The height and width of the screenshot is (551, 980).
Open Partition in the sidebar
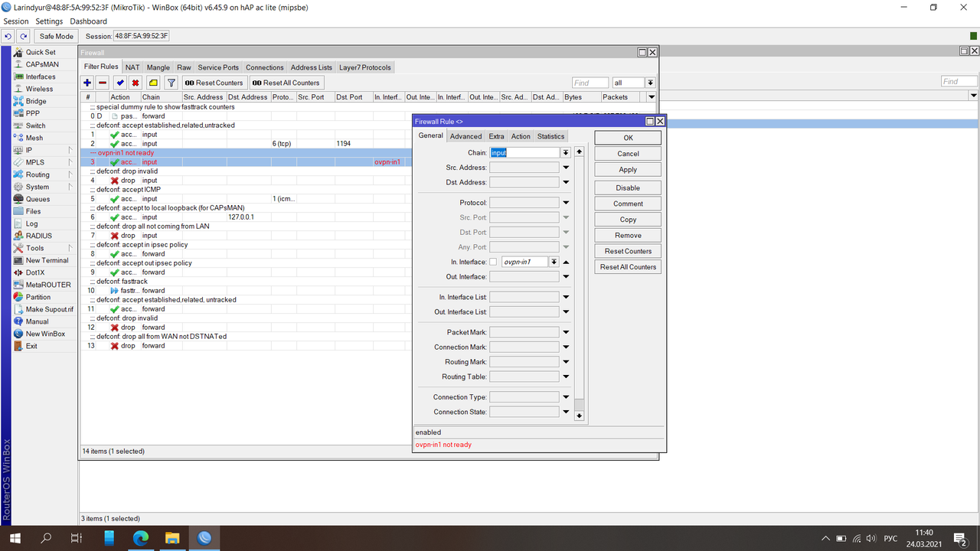(38, 297)
